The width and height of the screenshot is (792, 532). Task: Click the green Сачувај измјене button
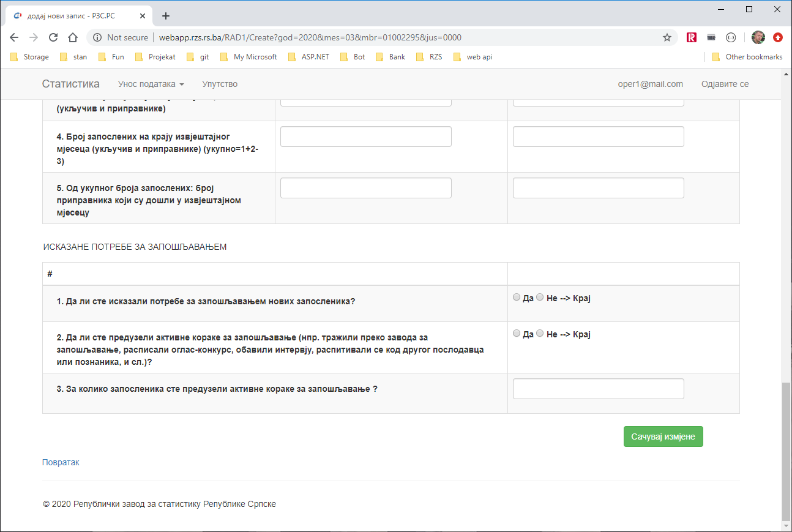[x=663, y=436]
